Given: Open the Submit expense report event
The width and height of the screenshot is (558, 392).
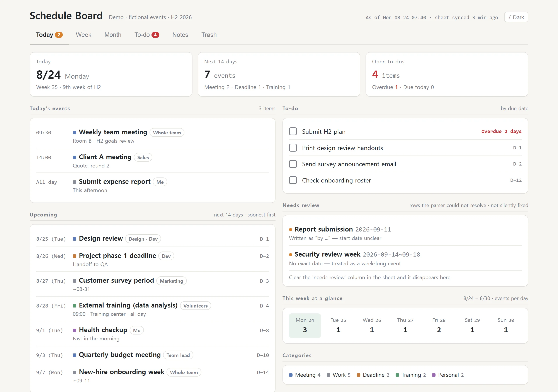Looking at the screenshot, I should [x=152, y=186].
